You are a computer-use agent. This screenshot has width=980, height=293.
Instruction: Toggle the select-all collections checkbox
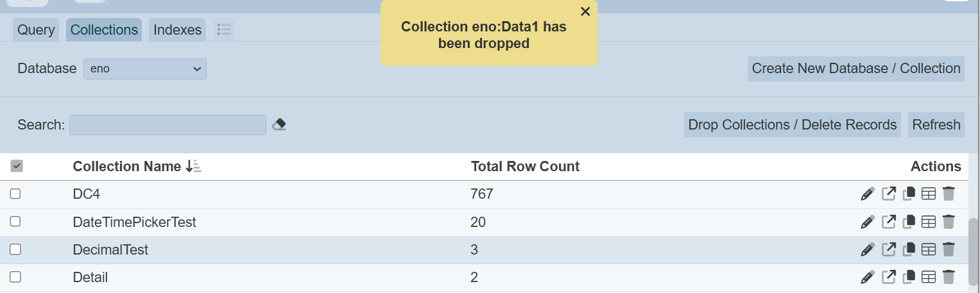pyautogui.click(x=17, y=167)
